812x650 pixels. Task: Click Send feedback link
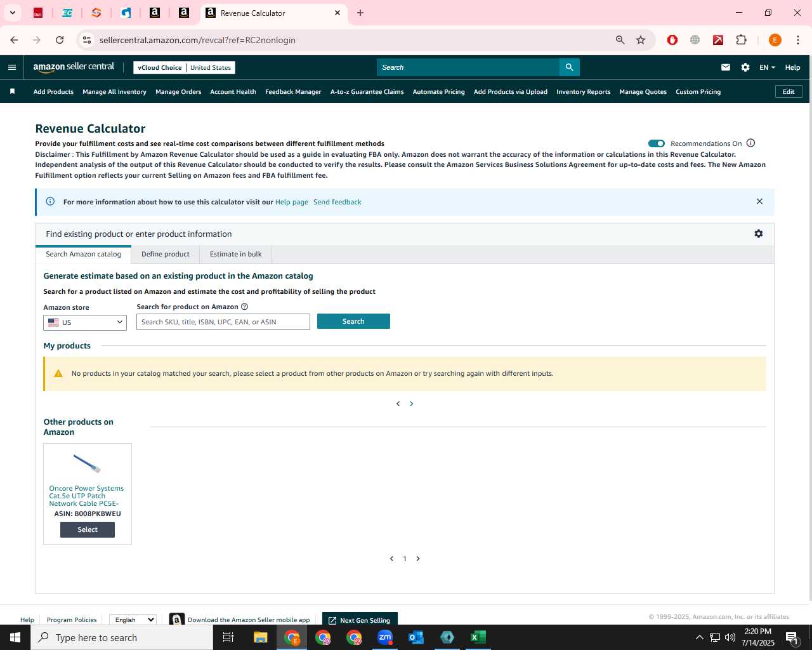[x=337, y=202]
